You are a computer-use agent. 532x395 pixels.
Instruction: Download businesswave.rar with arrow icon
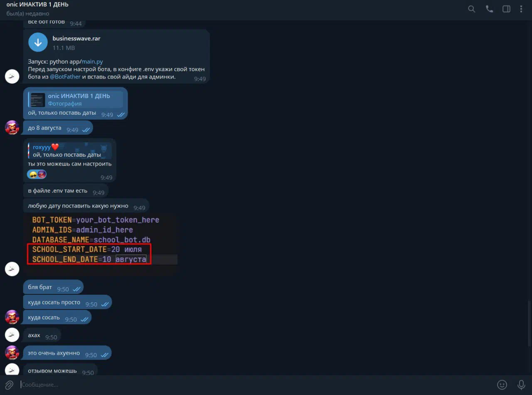click(x=38, y=42)
